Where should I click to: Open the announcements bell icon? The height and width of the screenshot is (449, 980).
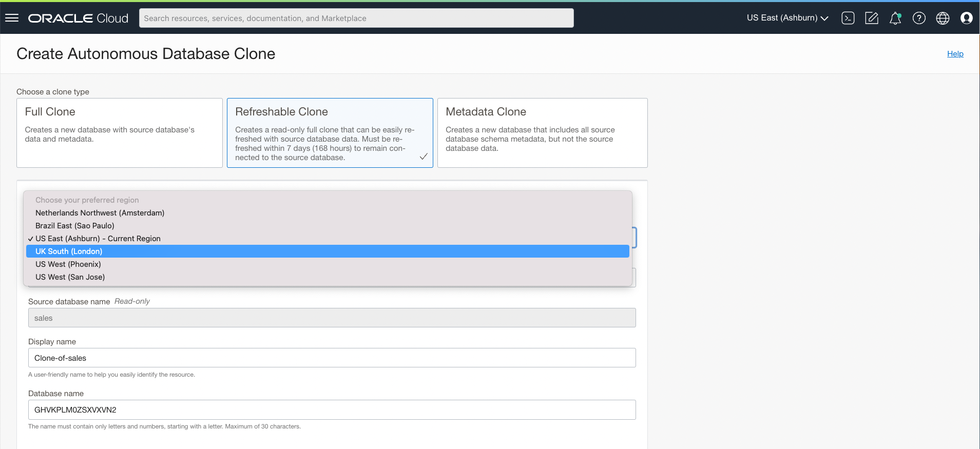(x=895, y=18)
